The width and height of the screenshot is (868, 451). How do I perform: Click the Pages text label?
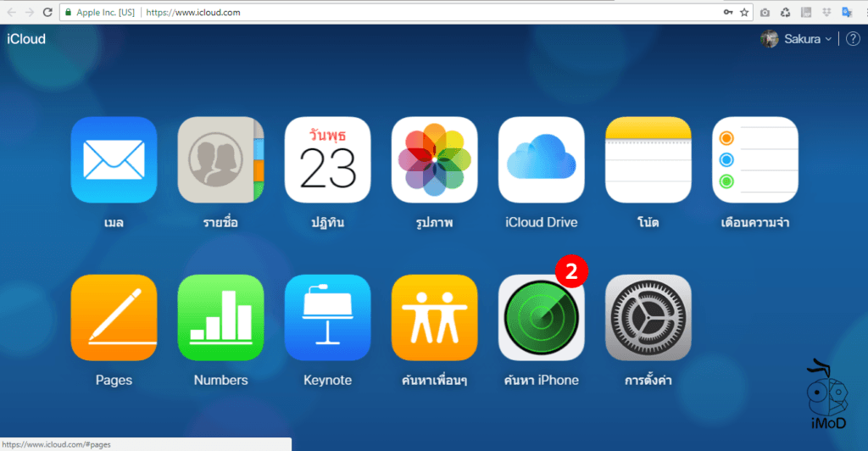pyautogui.click(x=114, y=380)
